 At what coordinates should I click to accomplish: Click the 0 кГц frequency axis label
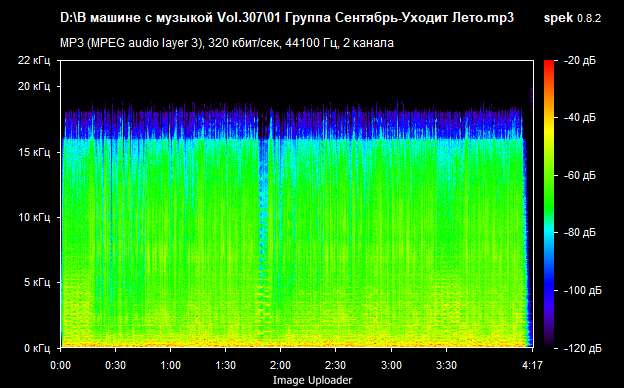click(x=37, y=348)
